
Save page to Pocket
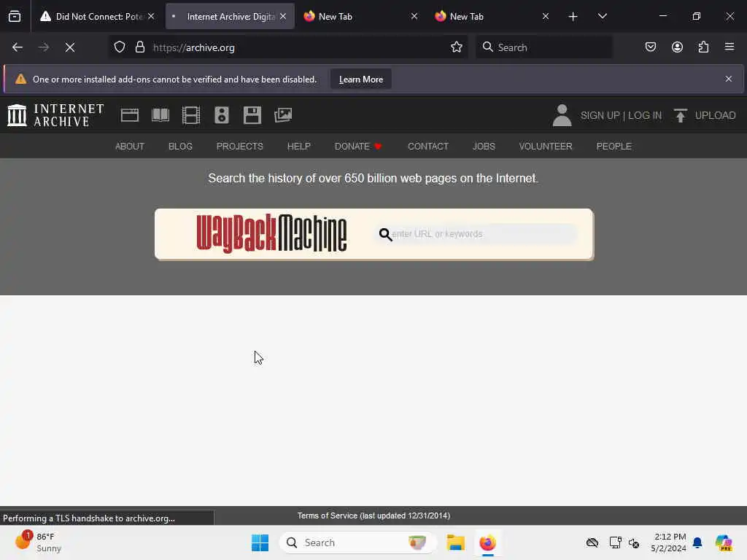tap(651, 47)
